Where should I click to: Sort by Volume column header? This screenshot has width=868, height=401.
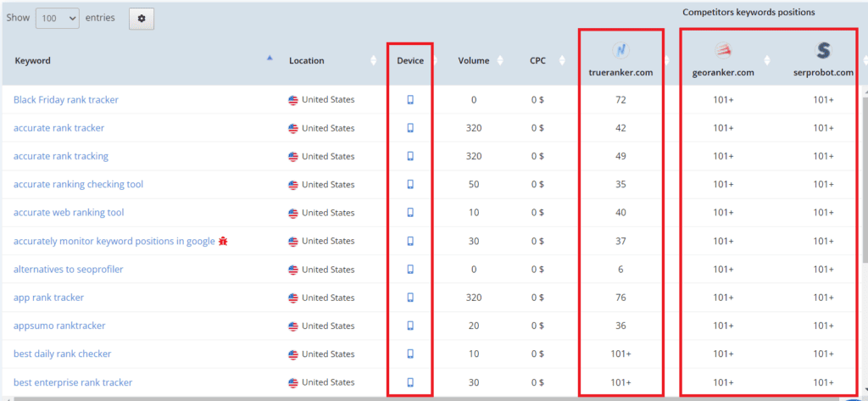(x=473, y=61)
